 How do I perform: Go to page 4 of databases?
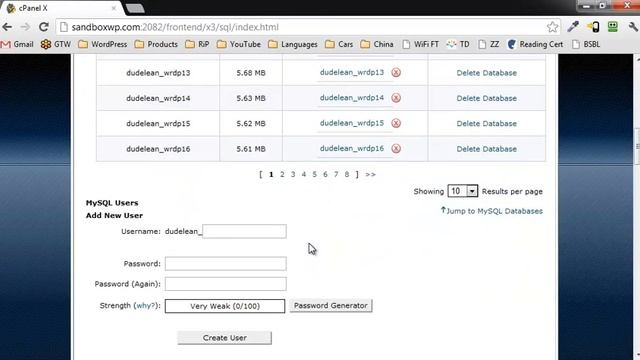304,174
